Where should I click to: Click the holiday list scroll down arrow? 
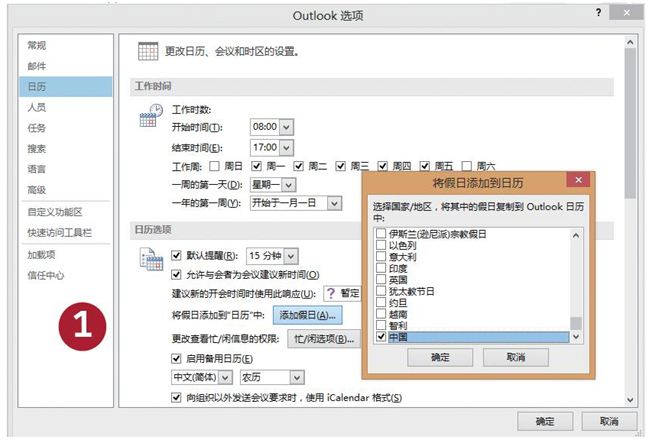(x=576, y=337)
